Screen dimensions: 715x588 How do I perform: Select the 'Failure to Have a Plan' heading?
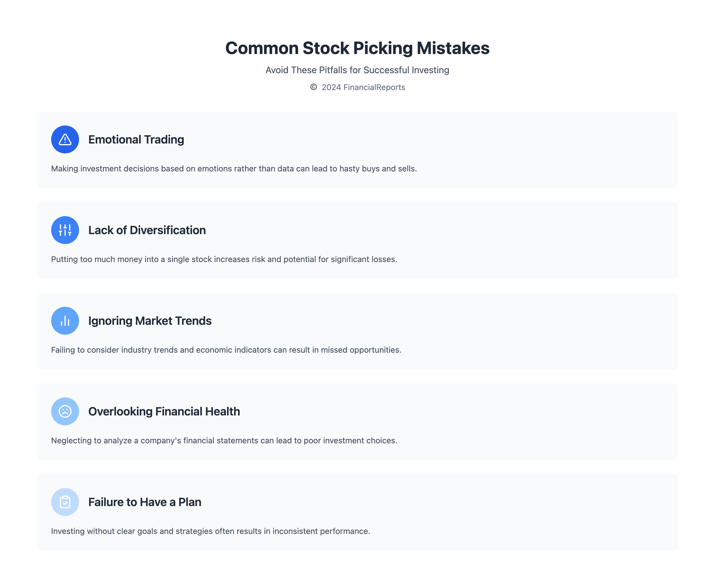145,502
